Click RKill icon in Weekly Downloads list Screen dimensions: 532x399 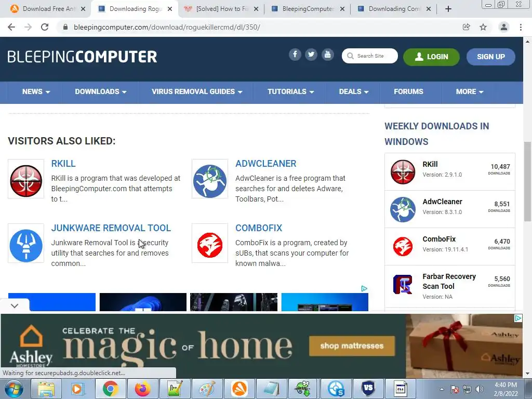click(403, 172)
